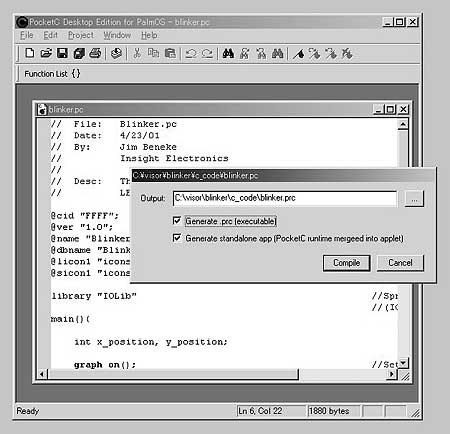The height and width of the screenshot is (434, 450).
Task: Go to next bookmark flag icon
Action: tap(315, 53)
